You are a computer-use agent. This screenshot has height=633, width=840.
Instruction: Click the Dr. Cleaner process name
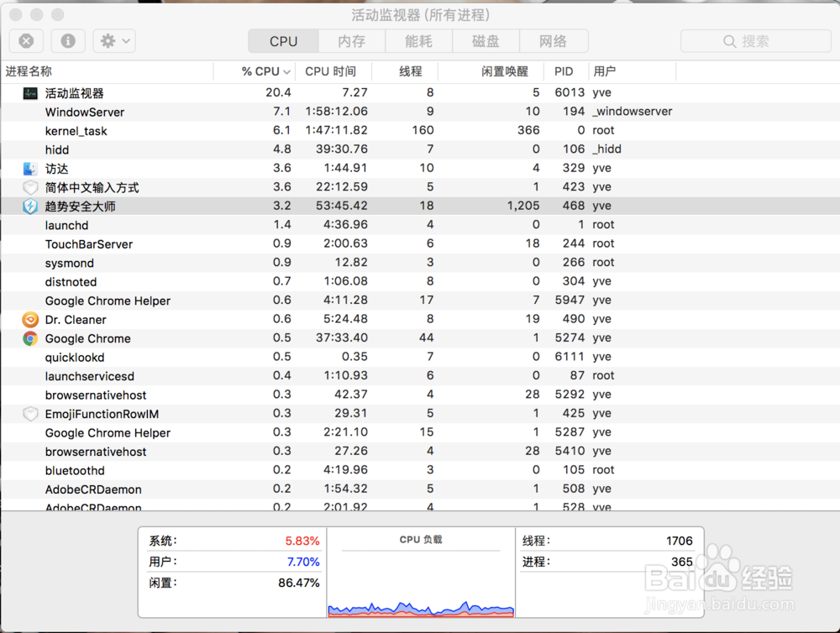(x=76, y=320)
